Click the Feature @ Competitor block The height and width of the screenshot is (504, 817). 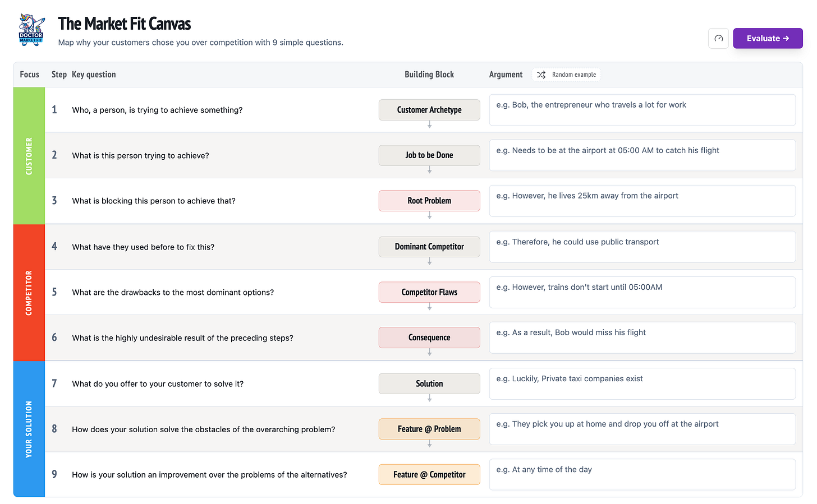pos(429,474)
